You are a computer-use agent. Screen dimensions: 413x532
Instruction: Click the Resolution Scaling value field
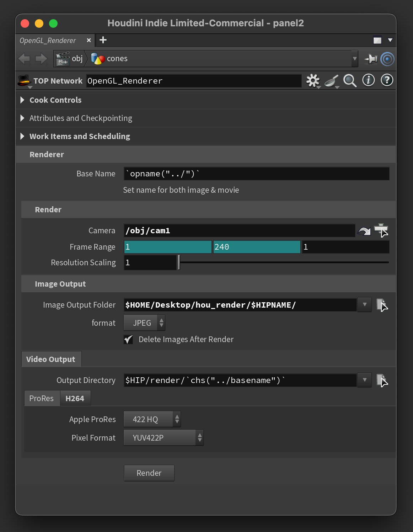[150, 262]
